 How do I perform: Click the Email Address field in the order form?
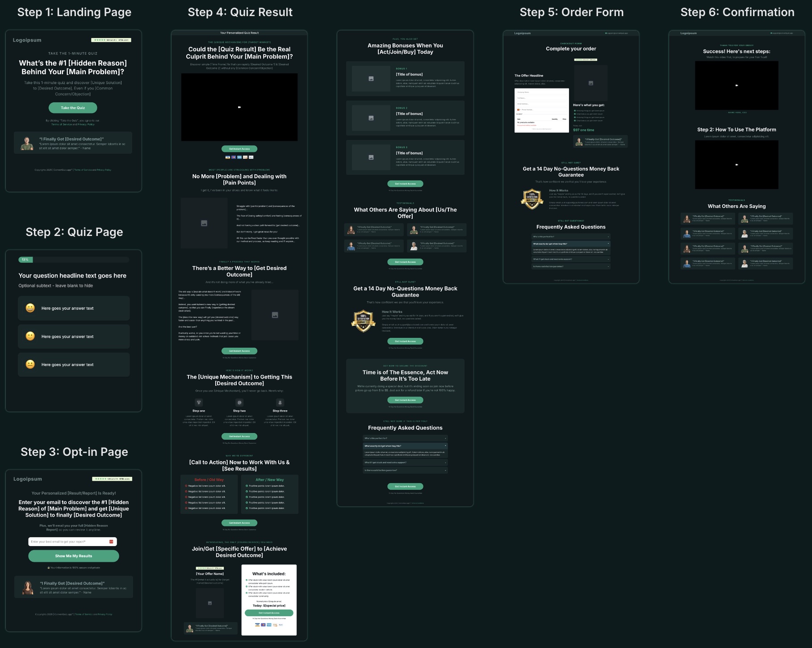click(541, 104)
